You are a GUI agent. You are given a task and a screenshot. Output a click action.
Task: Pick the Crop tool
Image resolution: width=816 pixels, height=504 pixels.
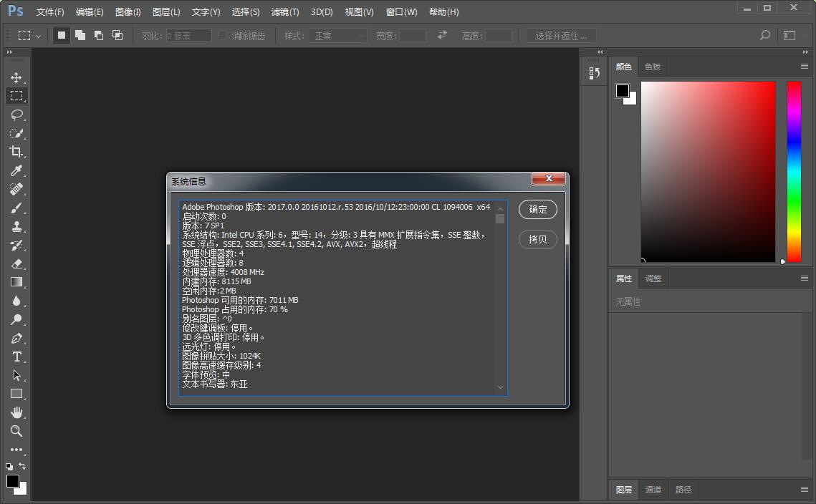coord(16,152)
